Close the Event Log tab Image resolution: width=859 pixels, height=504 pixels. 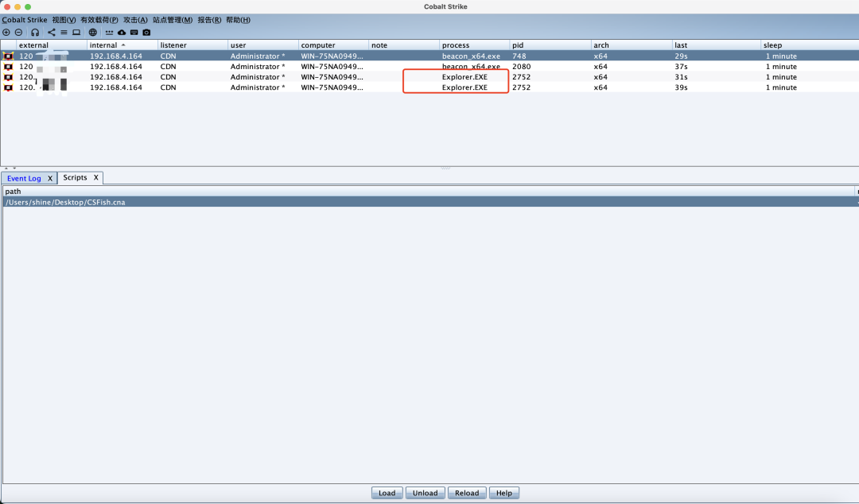pyautogui.click(x=50, y=178)
